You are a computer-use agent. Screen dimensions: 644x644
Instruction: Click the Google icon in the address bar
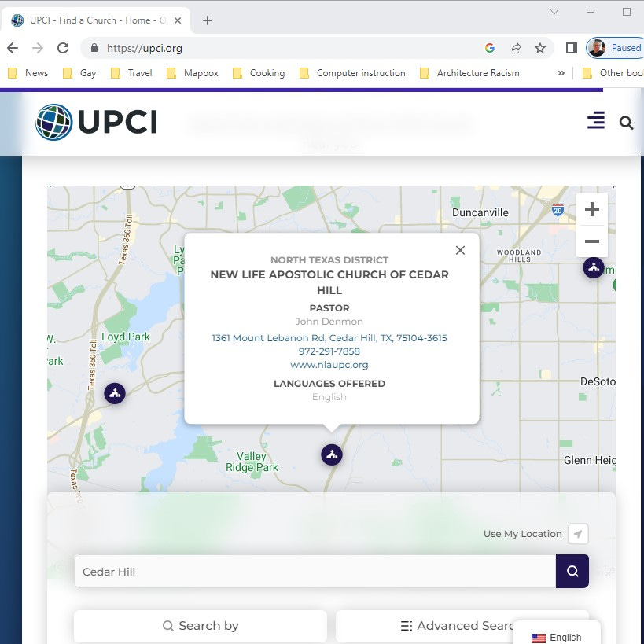(489, 48)
